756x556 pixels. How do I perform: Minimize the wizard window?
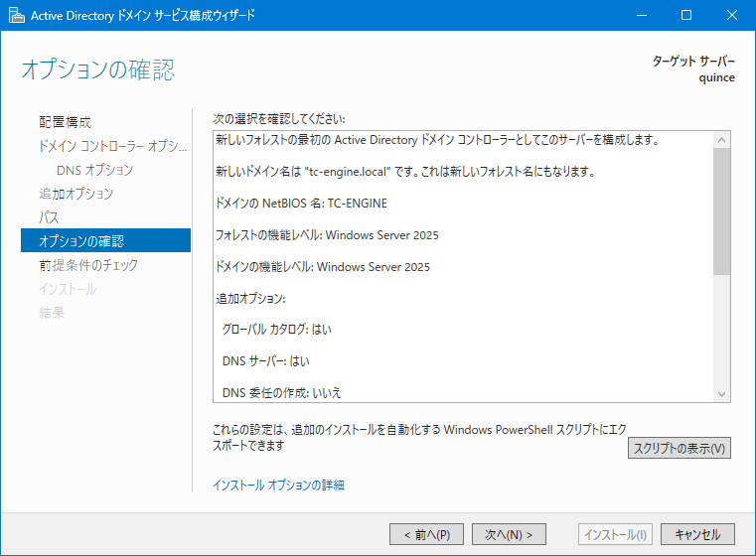(642, 16)
